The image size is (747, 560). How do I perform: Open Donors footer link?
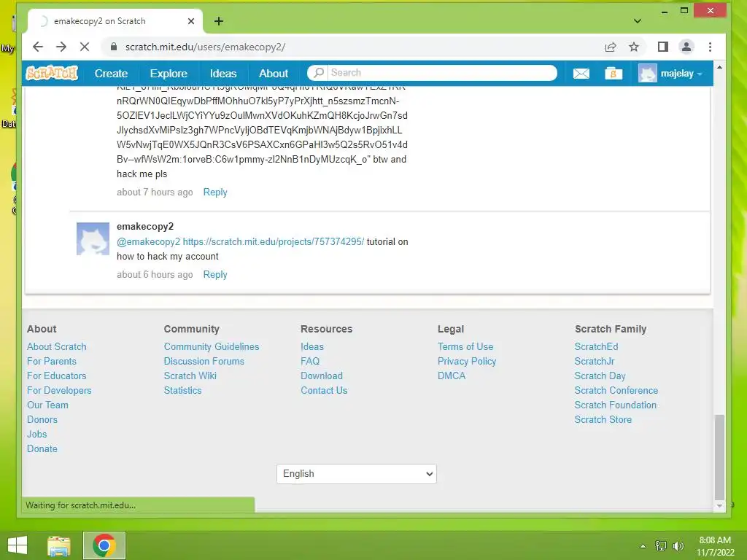(42, 419)
